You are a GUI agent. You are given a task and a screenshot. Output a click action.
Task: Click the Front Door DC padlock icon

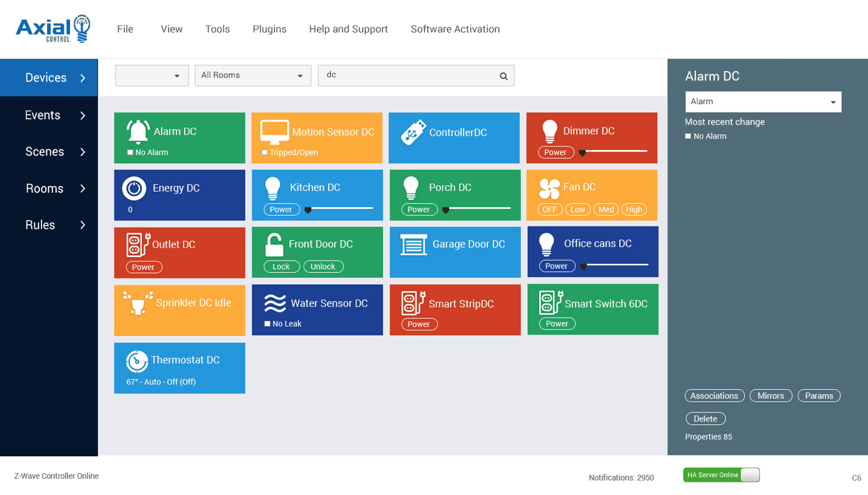274,245
